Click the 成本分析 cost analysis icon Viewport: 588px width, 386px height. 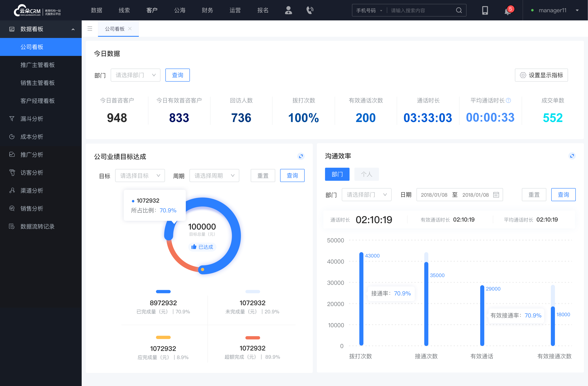coord(12,136)
